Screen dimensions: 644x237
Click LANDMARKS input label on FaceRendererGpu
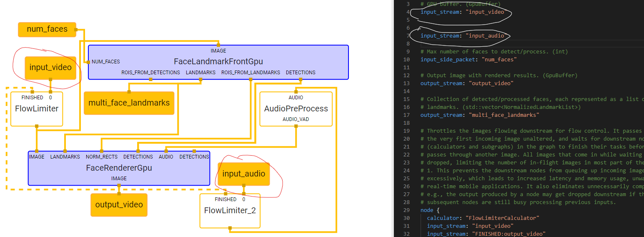[x=65, y=157]
